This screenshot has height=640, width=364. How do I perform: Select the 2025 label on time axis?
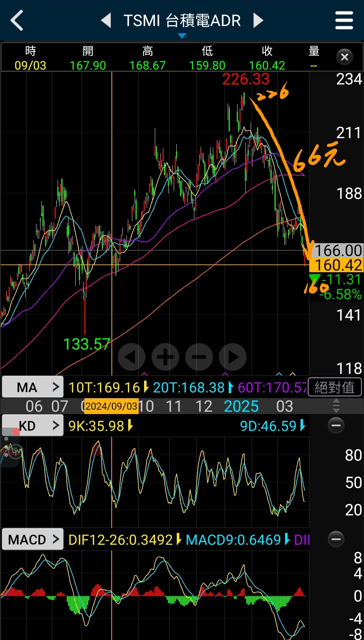click(241, 406)
